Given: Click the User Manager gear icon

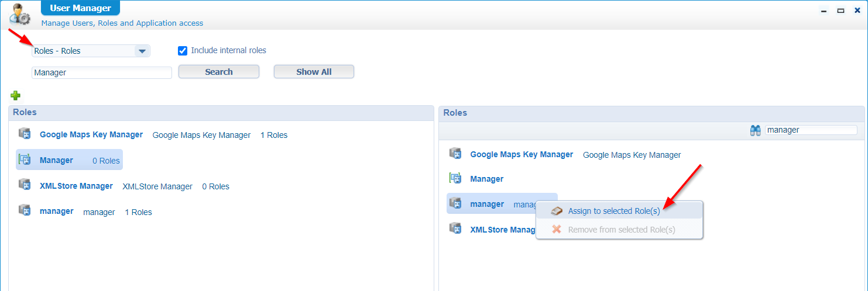Looking at the screenshot, I should 20,15.
